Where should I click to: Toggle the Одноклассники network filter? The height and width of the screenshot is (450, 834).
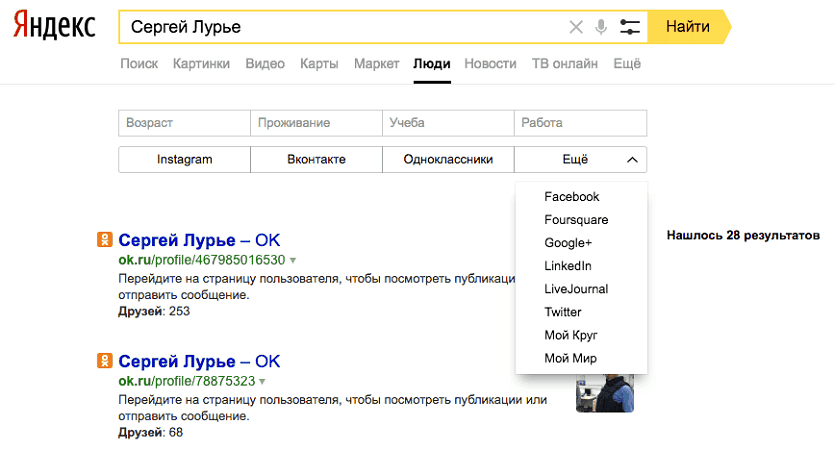pyautogui.click(x=448, y=159)
